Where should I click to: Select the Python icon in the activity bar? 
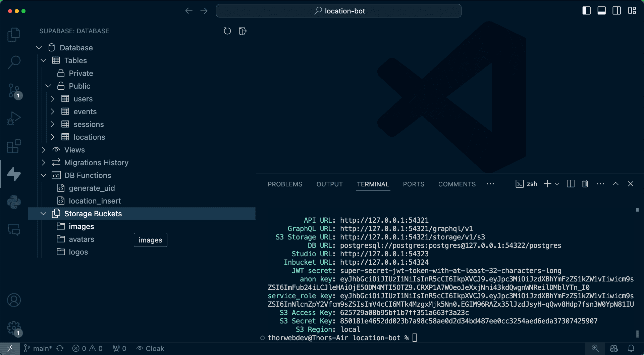tap(14, 202)
